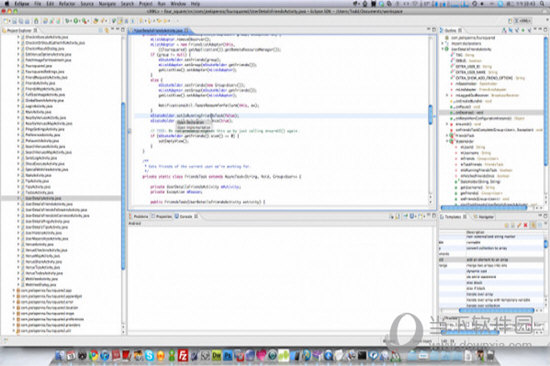This screenshot has height=366, width=550.
Task: Click the edit pencil icon in Templates toolbar
Action: tap(519, 225)
